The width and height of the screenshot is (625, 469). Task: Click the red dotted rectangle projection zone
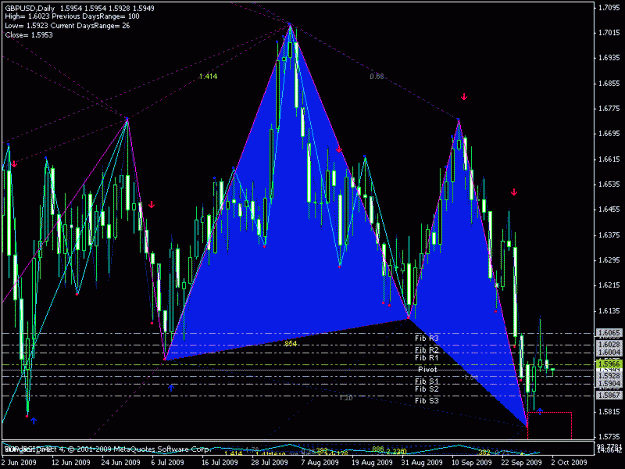tap(550, 426)
